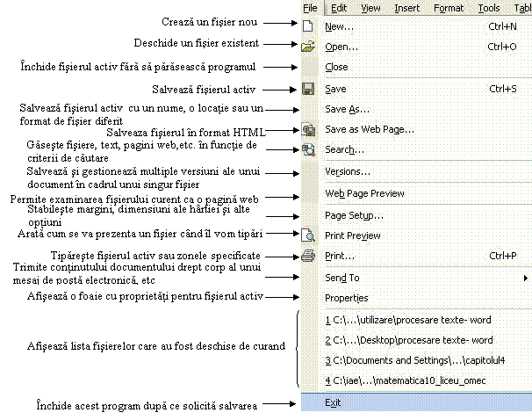Open the Edit menu
532x420 pixels.
[339, 8]
